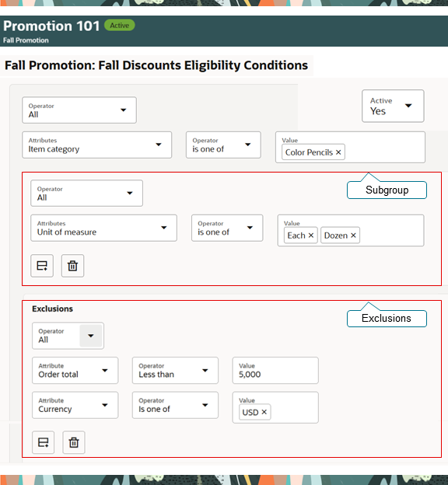Expand the Currency attribute dropdown
448x485 pixels.
pyautogui.click(x=75, y=405)
